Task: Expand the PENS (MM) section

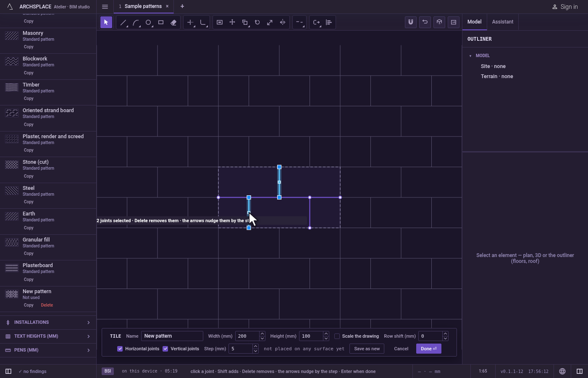Action: pos(48,350)
